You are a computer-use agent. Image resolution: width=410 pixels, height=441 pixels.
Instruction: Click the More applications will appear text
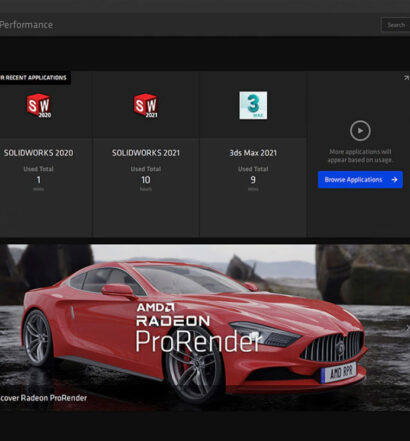click(360, 156)
